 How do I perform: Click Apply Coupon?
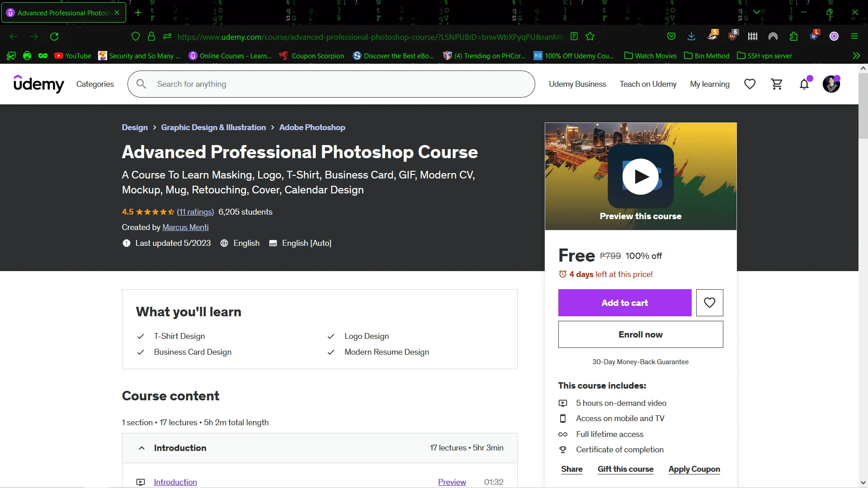coord(694,469)
